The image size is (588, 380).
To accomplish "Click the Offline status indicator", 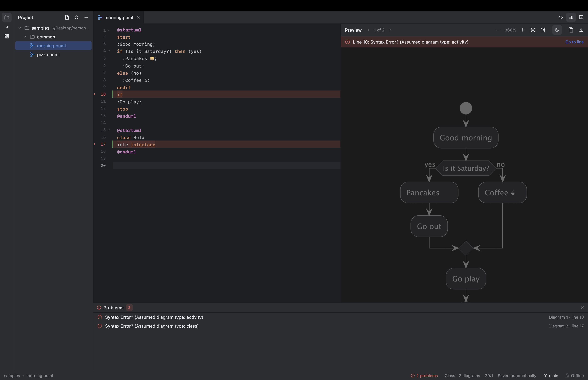I will click(x=575, y=376).
